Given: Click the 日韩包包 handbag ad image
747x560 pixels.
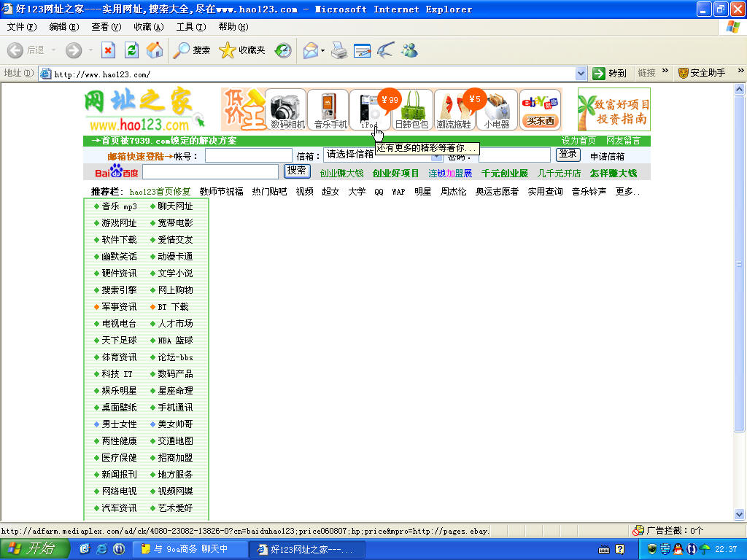Looking at the screenshot, I should pos(413,110).
